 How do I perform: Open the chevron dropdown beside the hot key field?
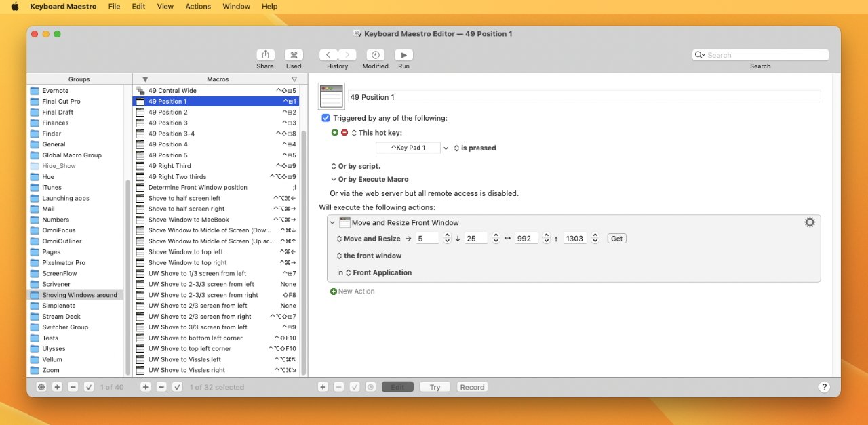click(x=446, y=148)
